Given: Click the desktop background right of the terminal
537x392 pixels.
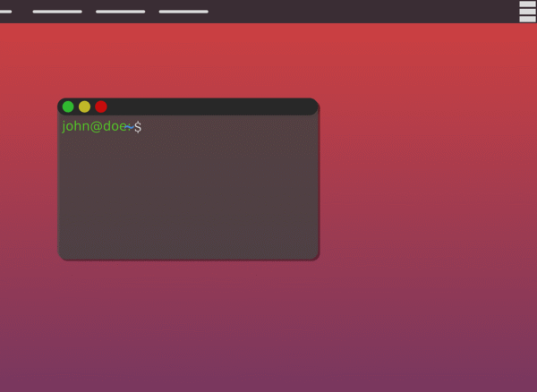Looking at the screenshot, I should point(421,179).
